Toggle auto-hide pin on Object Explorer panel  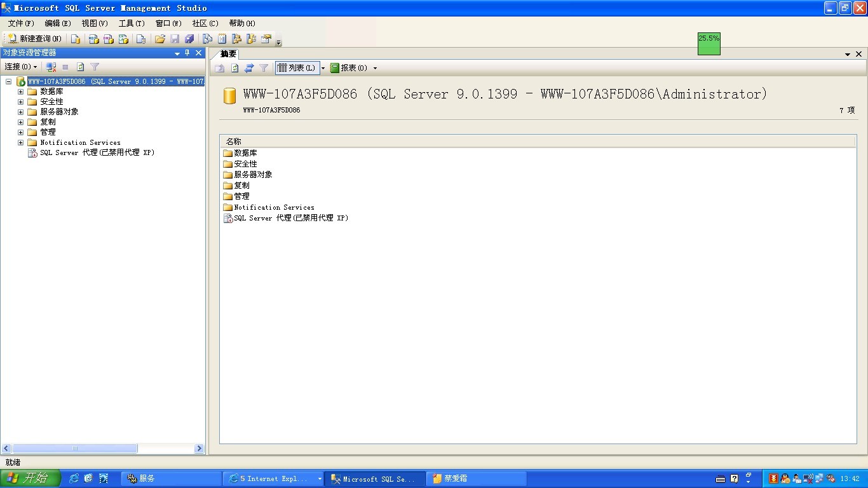coord(187,53)
